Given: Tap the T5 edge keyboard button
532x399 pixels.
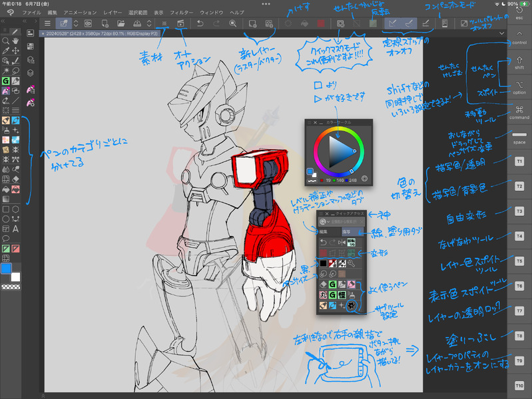Looking at the screenshot, I should (x=519, y=261).
